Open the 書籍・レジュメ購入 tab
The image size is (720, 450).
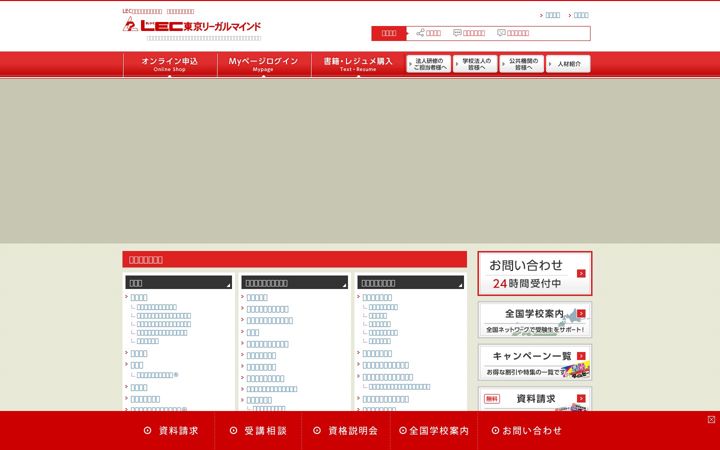tap(358, 64)
